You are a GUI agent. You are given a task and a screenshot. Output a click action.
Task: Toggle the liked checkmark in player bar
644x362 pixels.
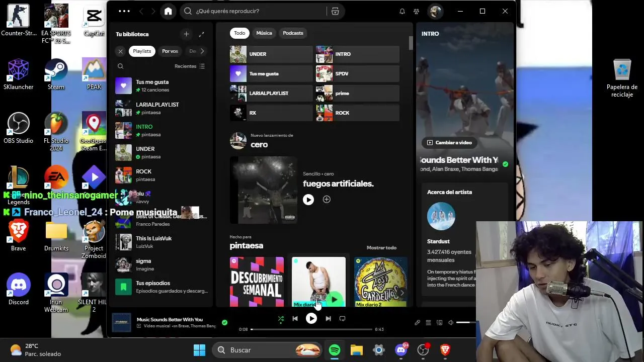click(x=224, y=322)
